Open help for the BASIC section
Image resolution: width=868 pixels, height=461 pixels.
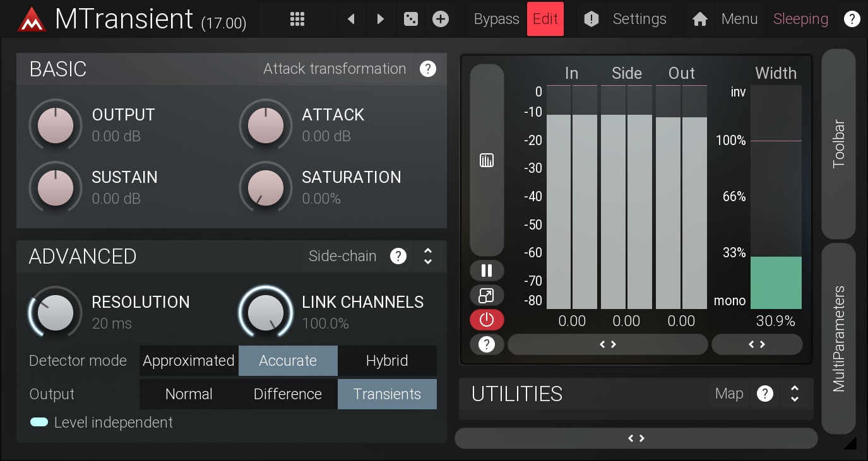(x=428, y=69)
